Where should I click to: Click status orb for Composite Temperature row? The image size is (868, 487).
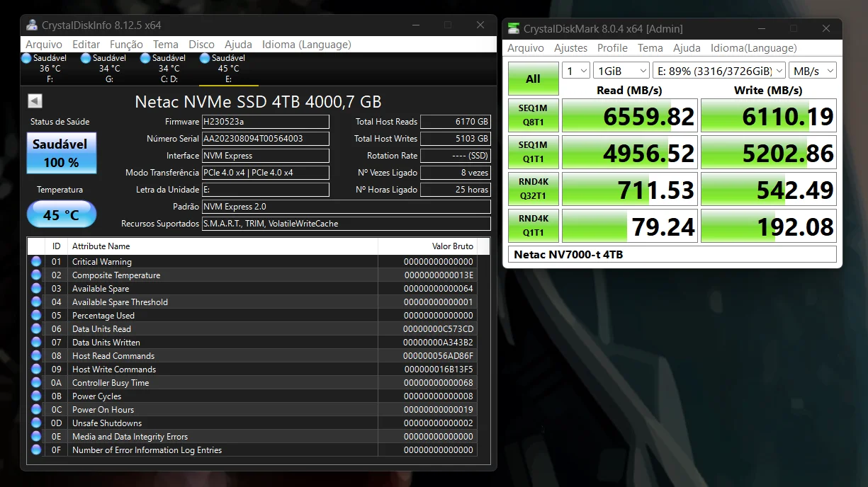(36, 275)
